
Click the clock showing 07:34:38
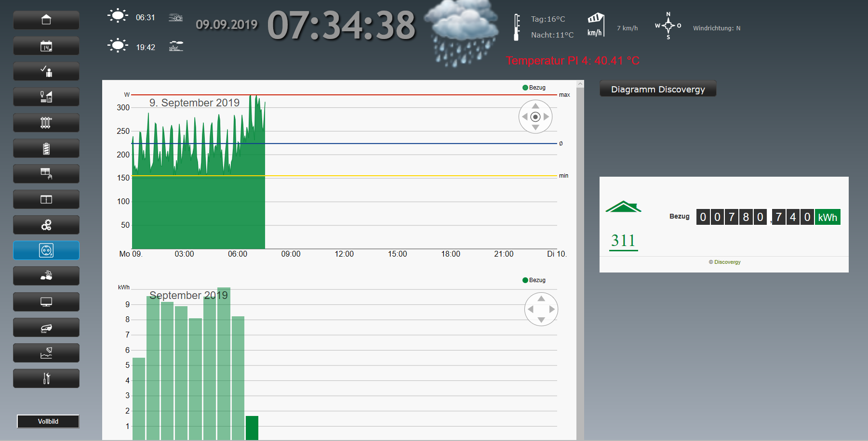[x=341, y=25]
